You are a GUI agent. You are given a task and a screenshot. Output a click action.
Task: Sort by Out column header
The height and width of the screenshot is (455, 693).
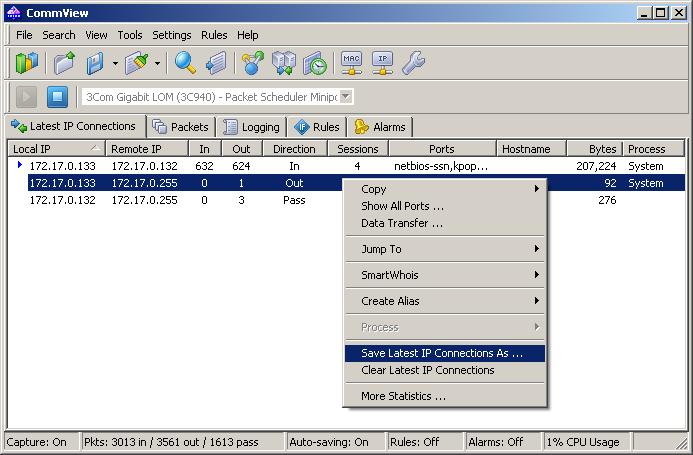click(242, 149)
